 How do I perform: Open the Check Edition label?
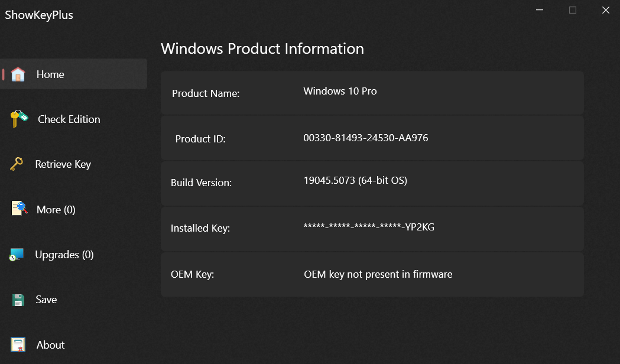69,119
